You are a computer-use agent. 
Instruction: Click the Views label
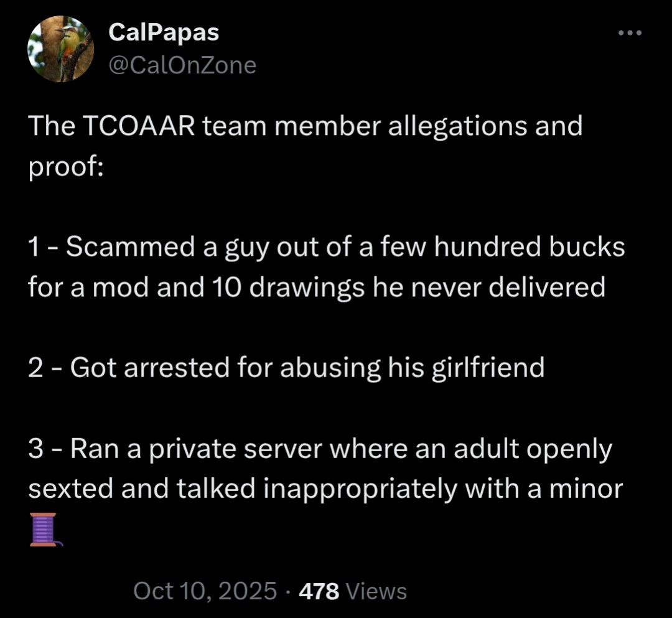[x=376, y=591]
